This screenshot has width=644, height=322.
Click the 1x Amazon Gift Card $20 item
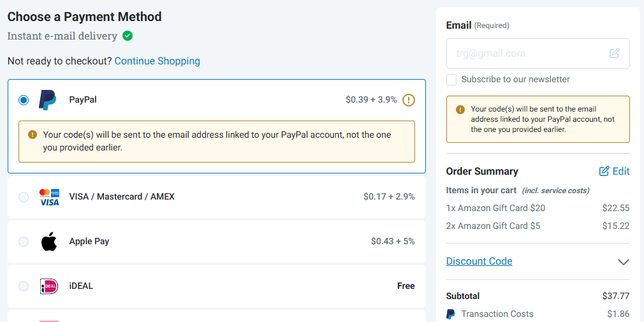pos(495,209)
